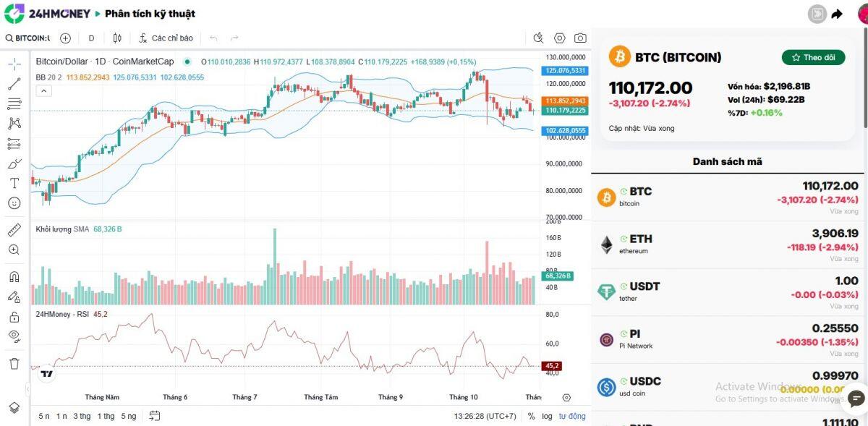Screen dimensions: 868x426
Task: Click the Khối lượng SMA volume legend
Action: (62, 229)
